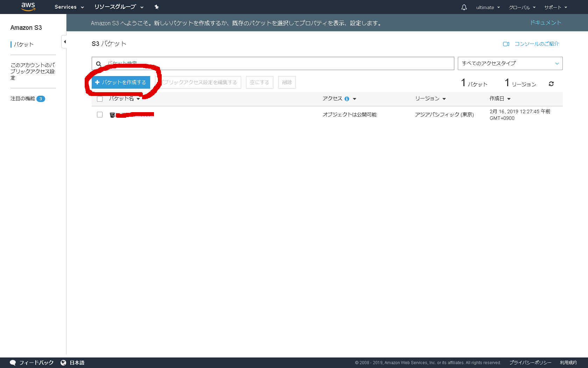Click the Amazon S3 sidebar title
588x368 pixels.
tap(26, 28)
